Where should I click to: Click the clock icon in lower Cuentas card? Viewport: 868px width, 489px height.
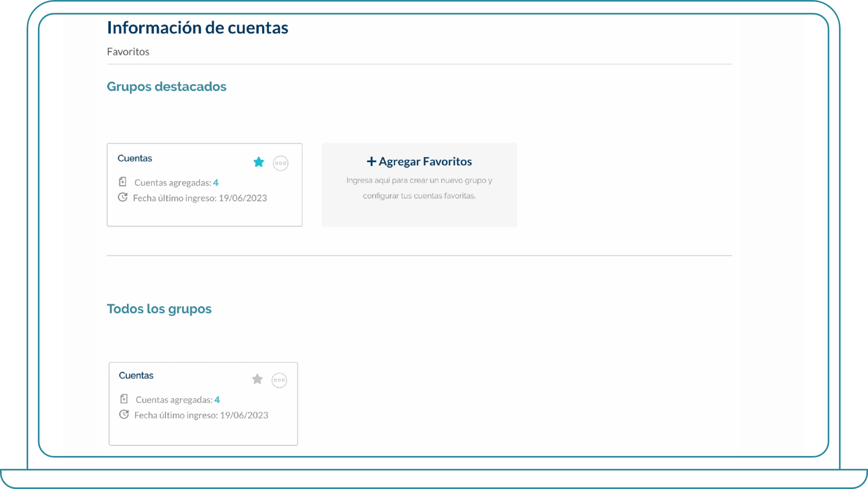click(x=123, y=414)
